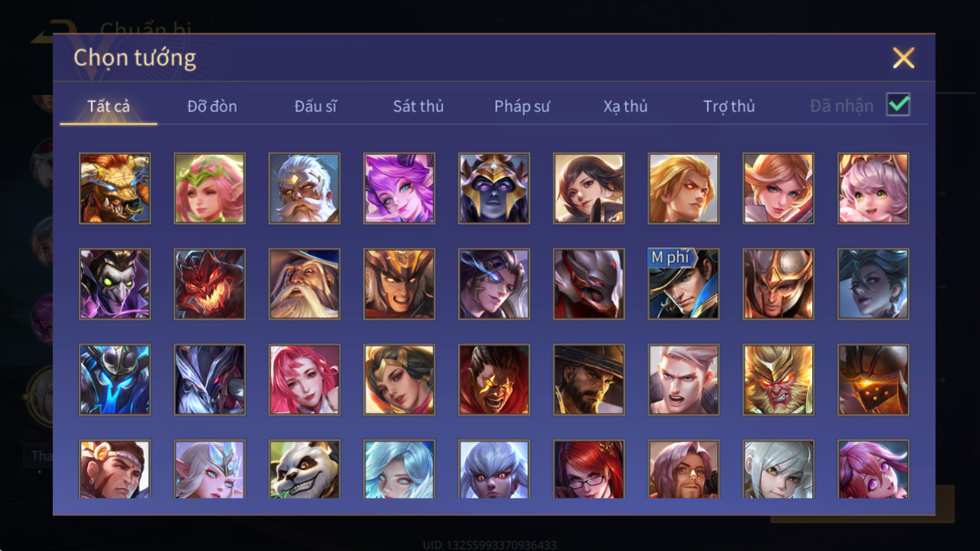
Task: Open the "Đấu sĩ" tab
Action: pos(315,106)
